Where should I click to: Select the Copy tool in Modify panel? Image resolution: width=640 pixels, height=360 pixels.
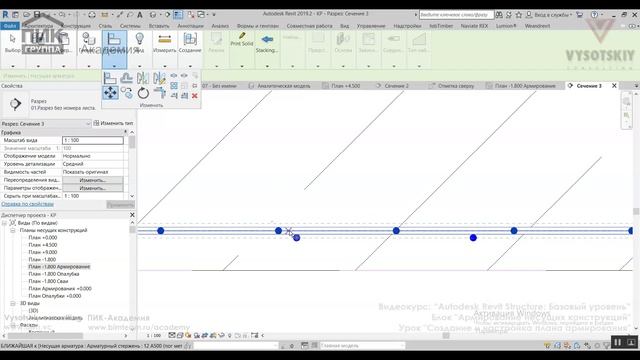[127, 93]
